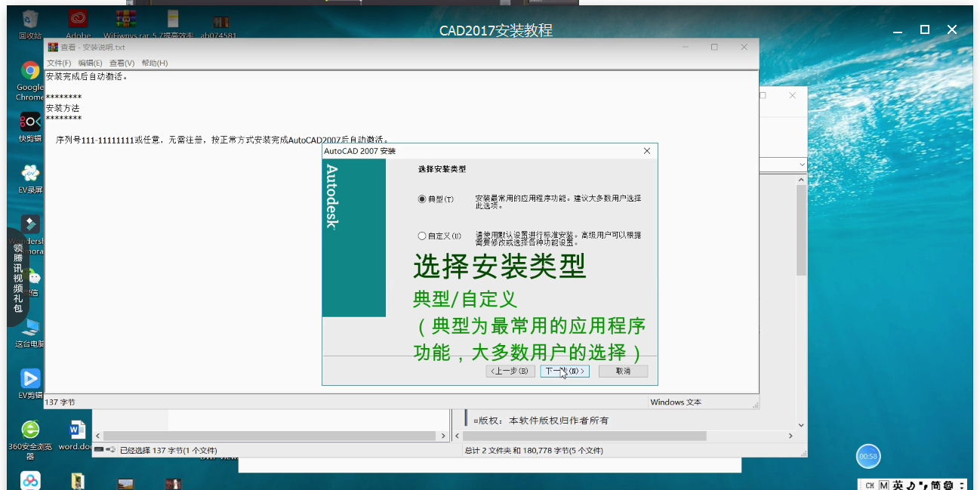
Task: Open the EV录屏 screen recorder
Action: pyautogui.click(x=29, y=172)
